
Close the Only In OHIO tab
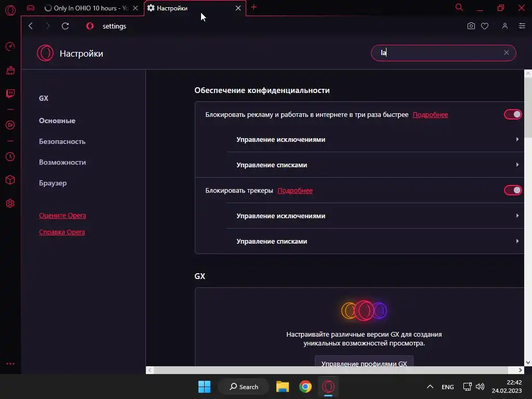pyautogui.click(x=136, y=8)
